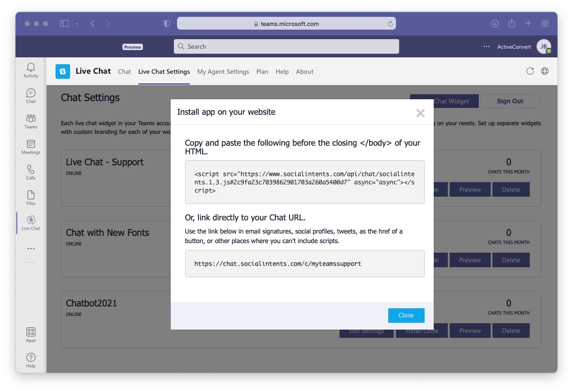Open the Files icon in the sidebar
This screenshot has height=392, width=573.
(31, 198)
